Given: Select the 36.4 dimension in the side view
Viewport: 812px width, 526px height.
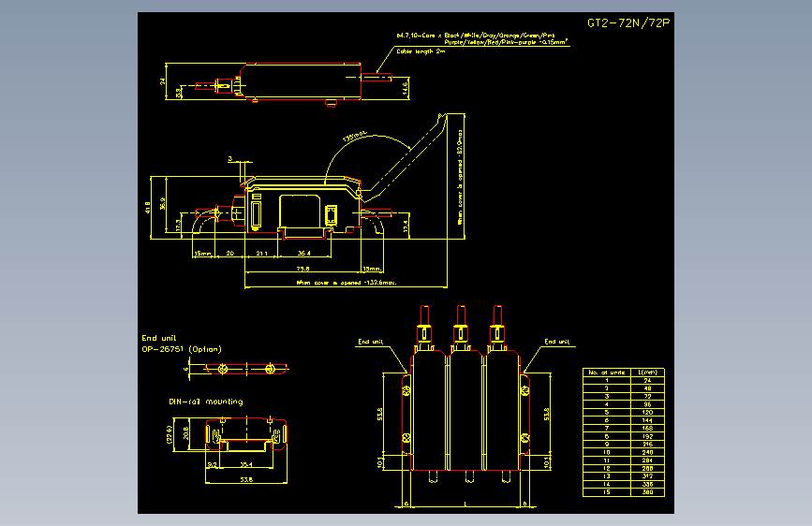Looking at the screenshot, I should coord(304,253).
